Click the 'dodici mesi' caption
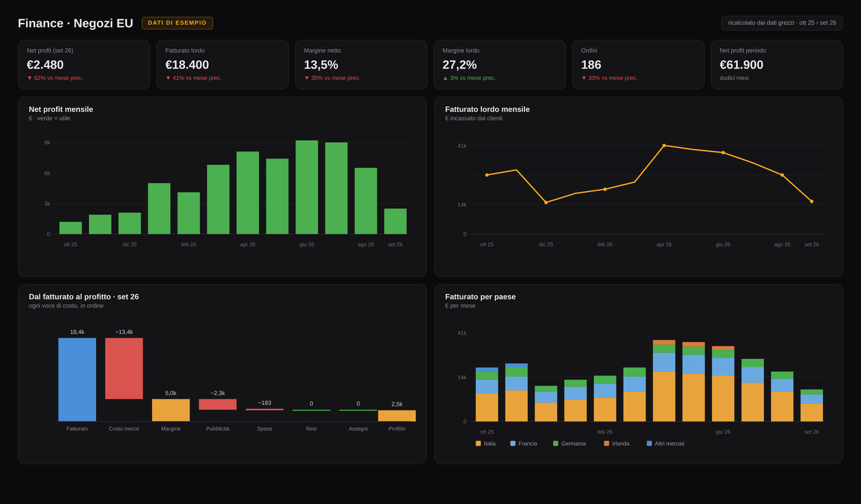Screen dimensions: 861x504 point(734,78)
